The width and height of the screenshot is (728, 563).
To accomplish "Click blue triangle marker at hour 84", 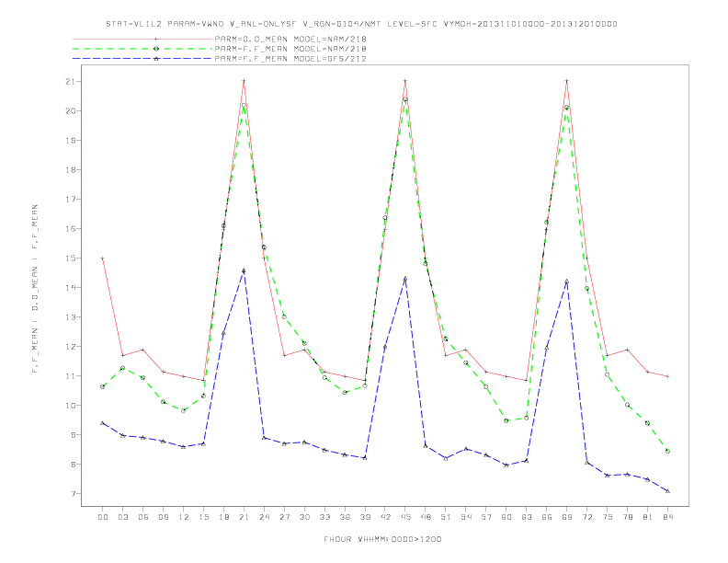I will tap(667, 491).
